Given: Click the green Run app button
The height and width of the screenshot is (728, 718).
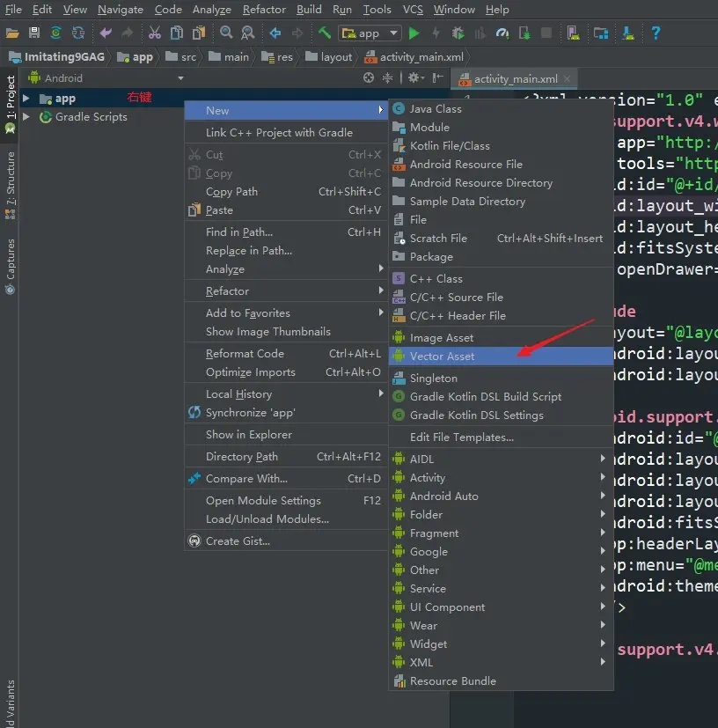Looking at the screenshot, I should click(414, 33).
